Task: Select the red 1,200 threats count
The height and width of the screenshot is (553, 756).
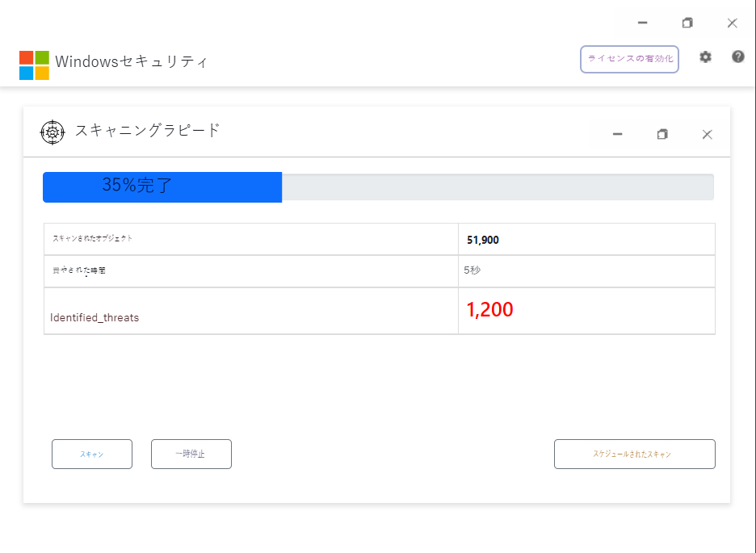Action: point(489,310)
